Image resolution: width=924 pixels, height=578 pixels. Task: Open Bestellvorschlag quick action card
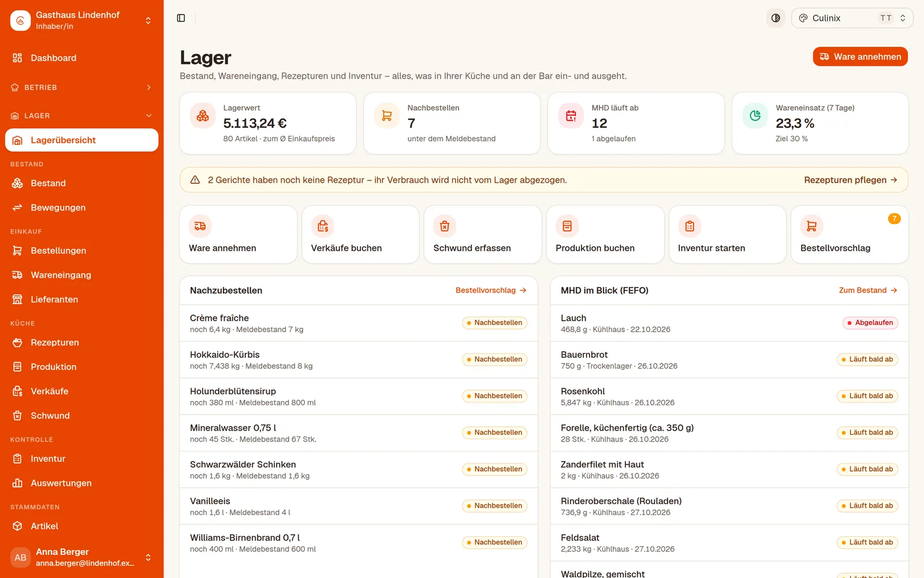pyautogui.click(x=850, y=235)
